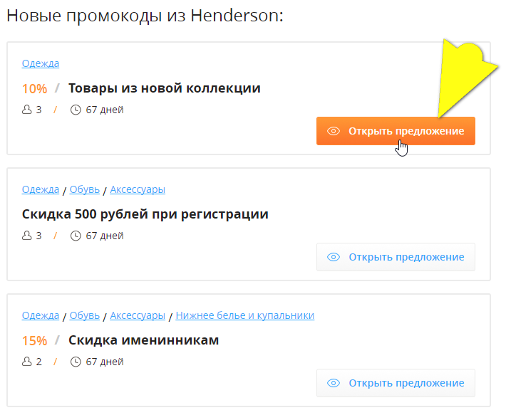506x420 pixels.
Task: Click eye icon on orange offer button
Action: click(334, 131)
